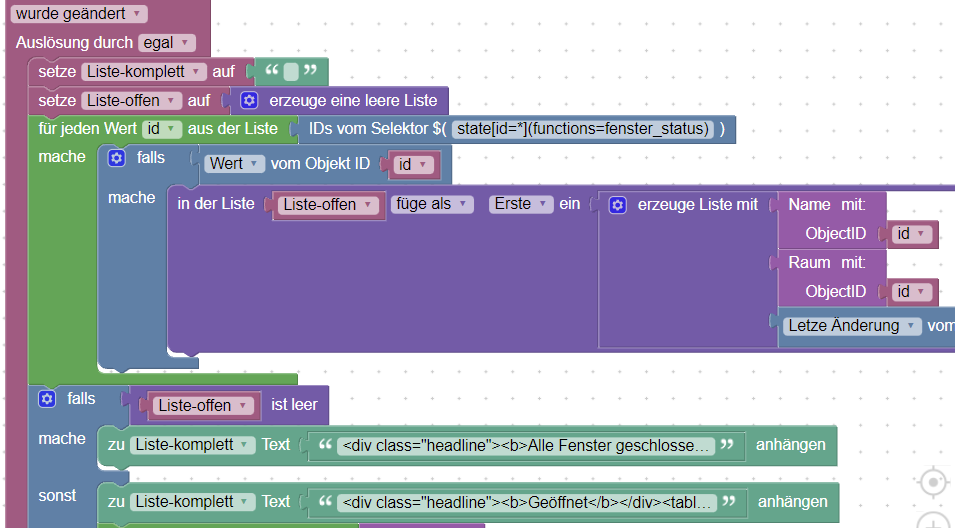Open 'id' dropdown under Name ObjectID
955x528 pixels.
911,234
